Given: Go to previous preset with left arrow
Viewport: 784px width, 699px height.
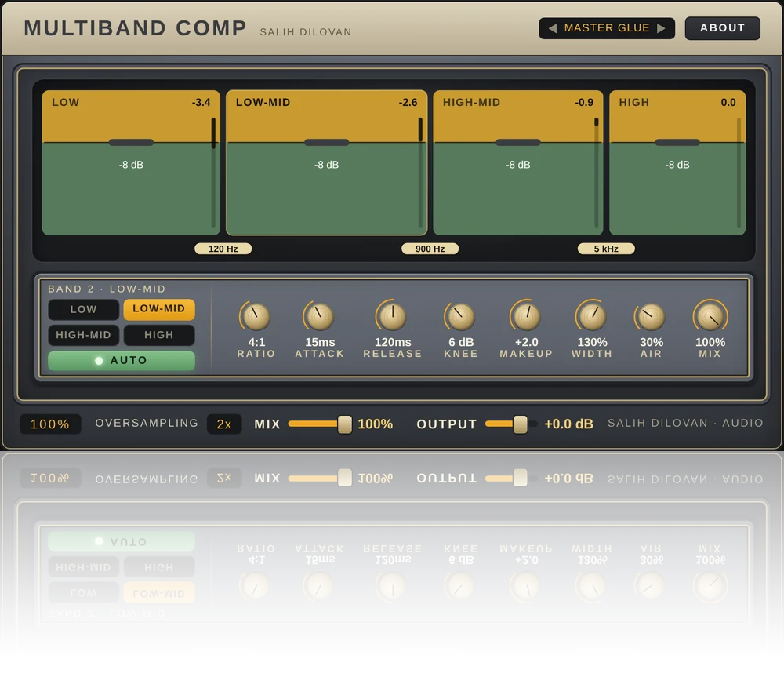Looking at the screenshot, I should pos(552,28).
